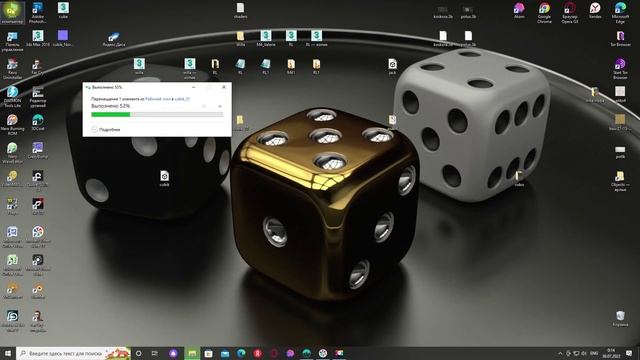Click the cubik destination folder link
Viewport: 640px width, 360px height.
182,99
